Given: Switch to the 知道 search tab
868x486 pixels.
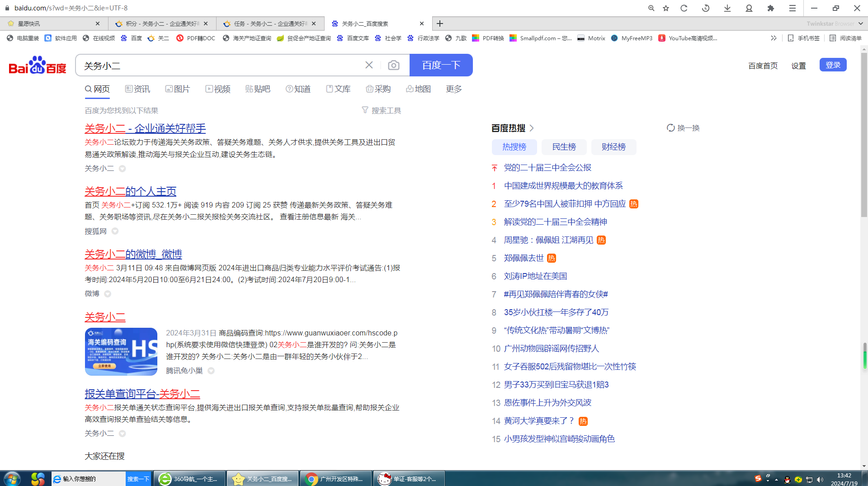Looking at the screenshot, I should click(298, 89).
